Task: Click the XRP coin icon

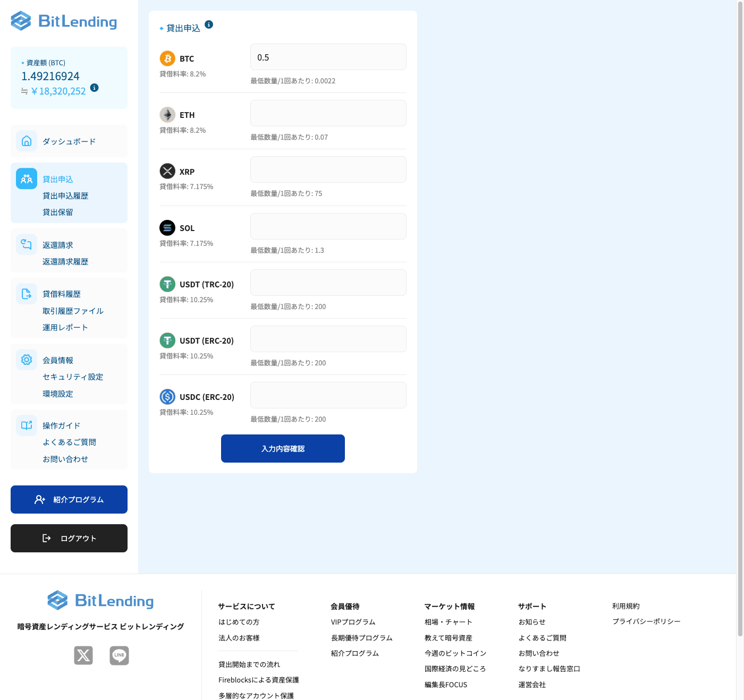Action: point(167,171)
